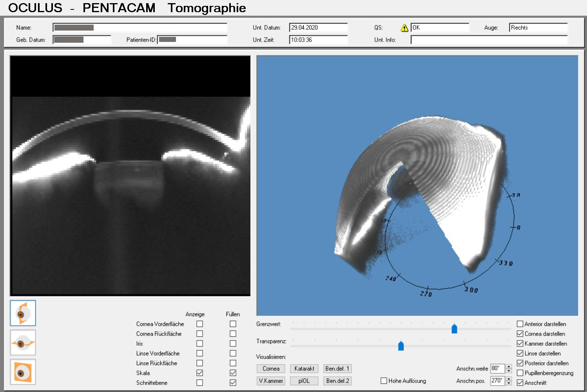Select the vertical section plane eye icon
This screenshot has width=587, height=392.
pyautogui.click(x=23, y=313)
